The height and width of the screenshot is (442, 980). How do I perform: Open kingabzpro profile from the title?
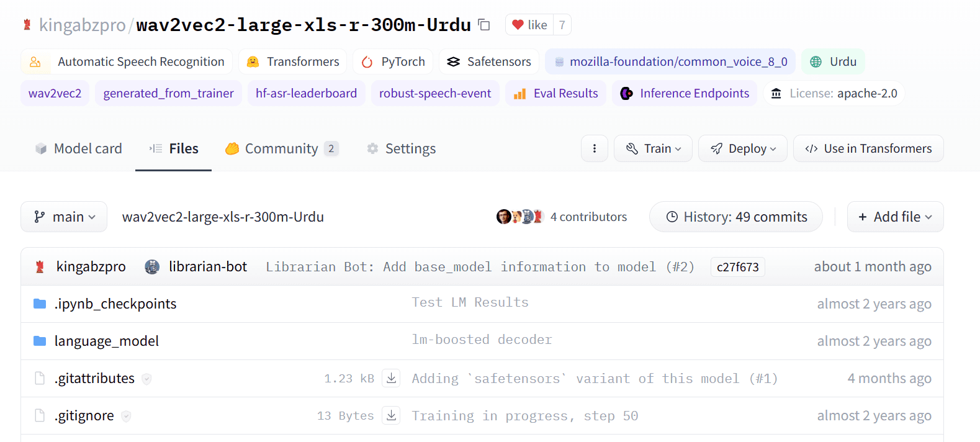click(82, 25)
